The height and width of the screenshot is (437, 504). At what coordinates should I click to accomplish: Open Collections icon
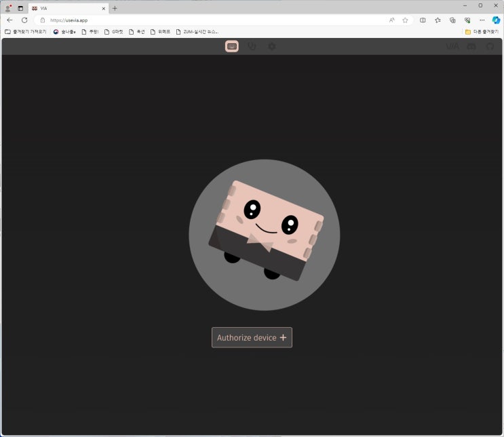(x=452, y=20)
